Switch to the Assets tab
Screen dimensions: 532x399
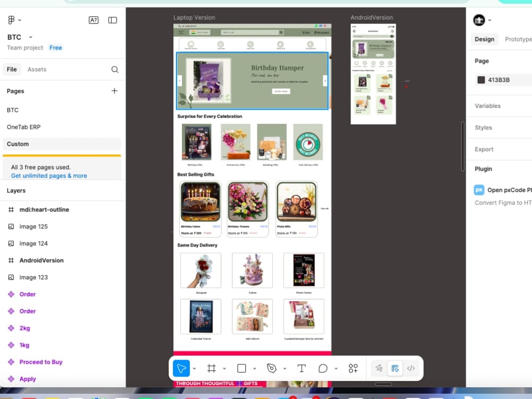37,69
